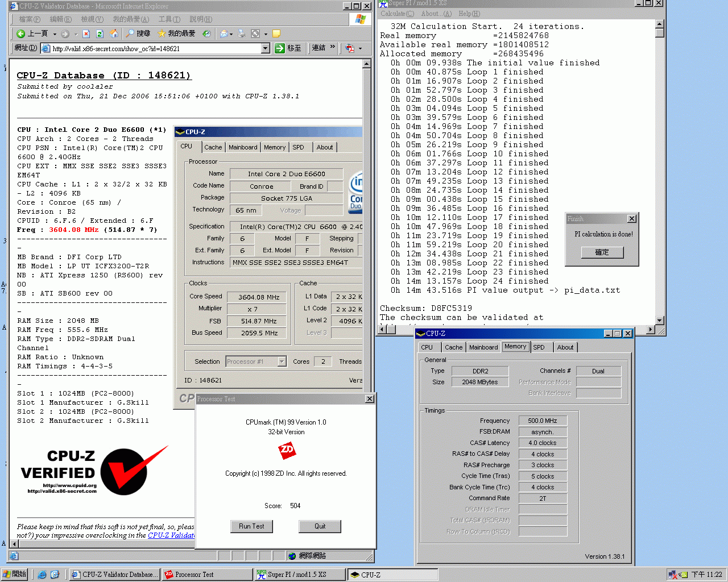The height and width of the screenshot is (582, 728).
Task: Open the Help (說明) menu in IE
Action: (200, 19)
